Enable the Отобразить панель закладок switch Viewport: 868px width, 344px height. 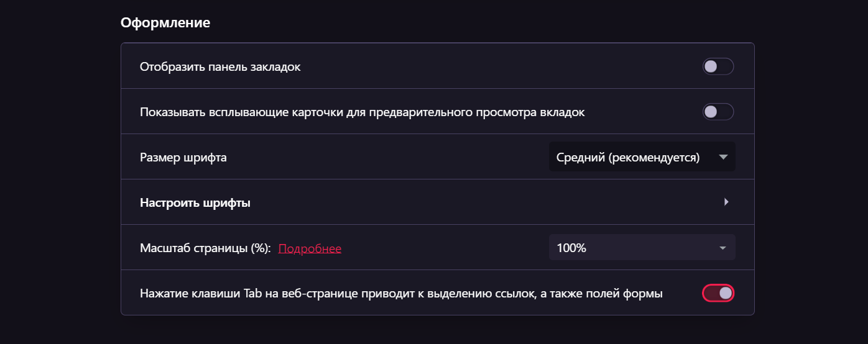(x=718, y=66)
